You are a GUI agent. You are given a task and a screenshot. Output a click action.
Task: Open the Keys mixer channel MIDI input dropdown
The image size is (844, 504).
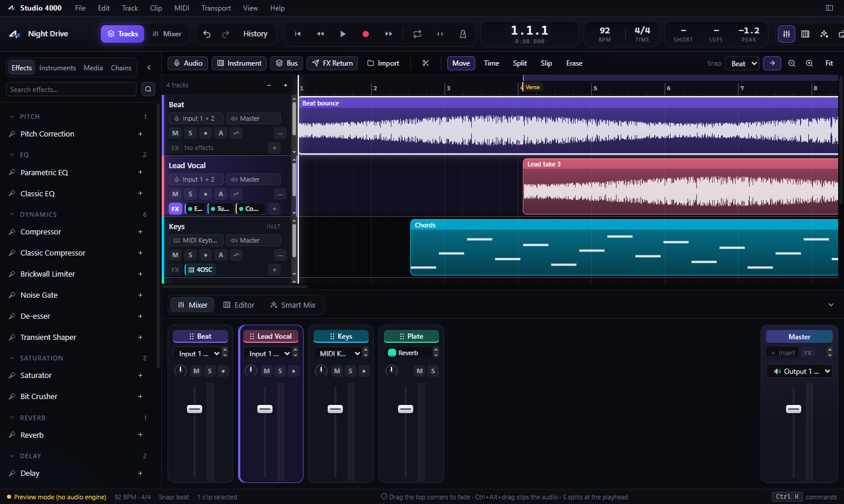pos(338,353)
